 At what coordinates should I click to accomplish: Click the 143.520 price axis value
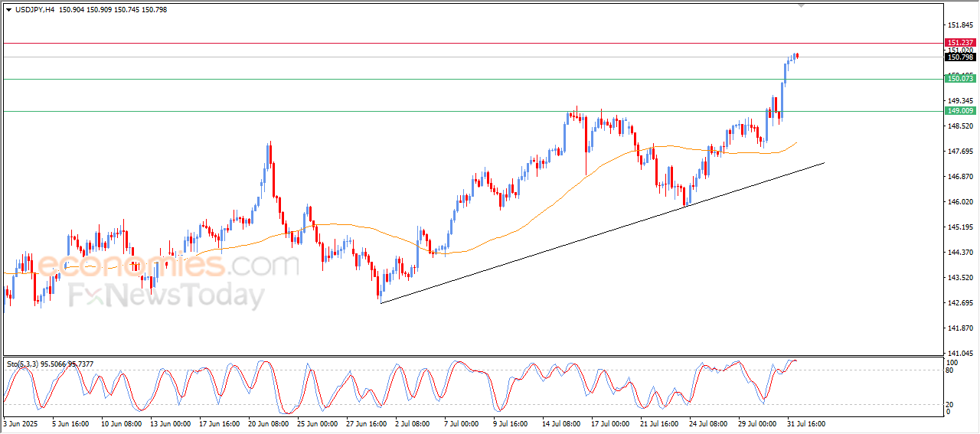click(961, 278)
